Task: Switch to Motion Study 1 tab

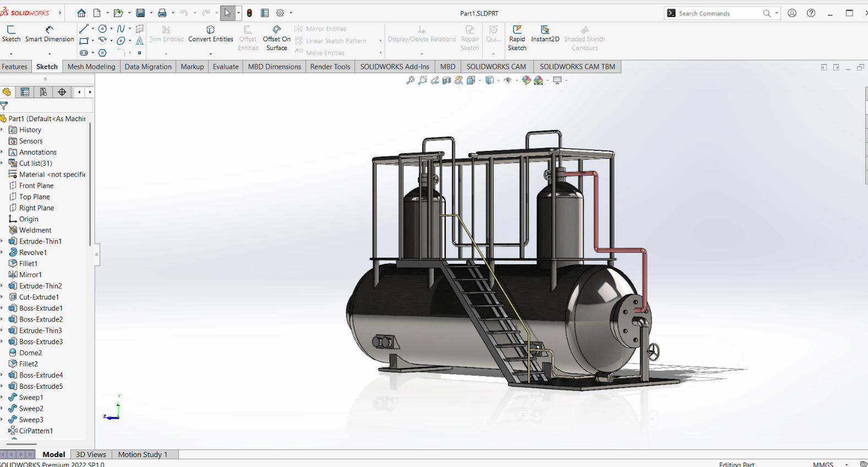Action: pyautogui.click(x=143, y=454)
